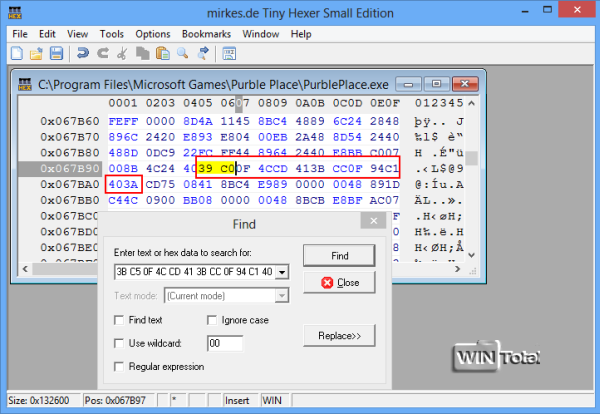The width and height of the screenshot is (600, 414).
Task: Click the Close button with red X
Action: [x=339, y=283]
